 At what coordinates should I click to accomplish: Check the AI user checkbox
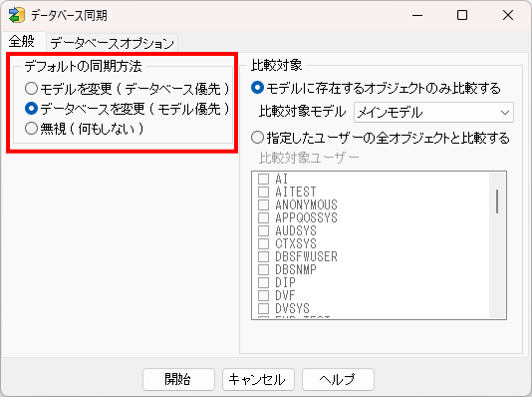[x=263, y=179]
